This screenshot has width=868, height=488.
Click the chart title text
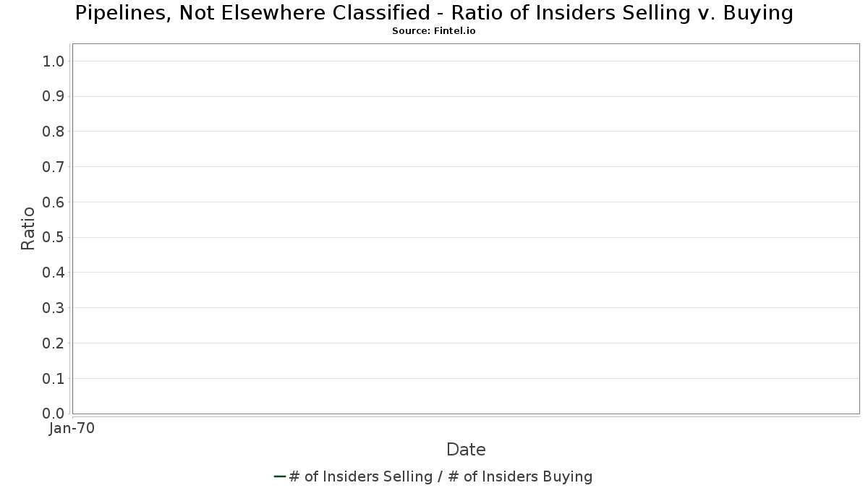coord(434,13)
